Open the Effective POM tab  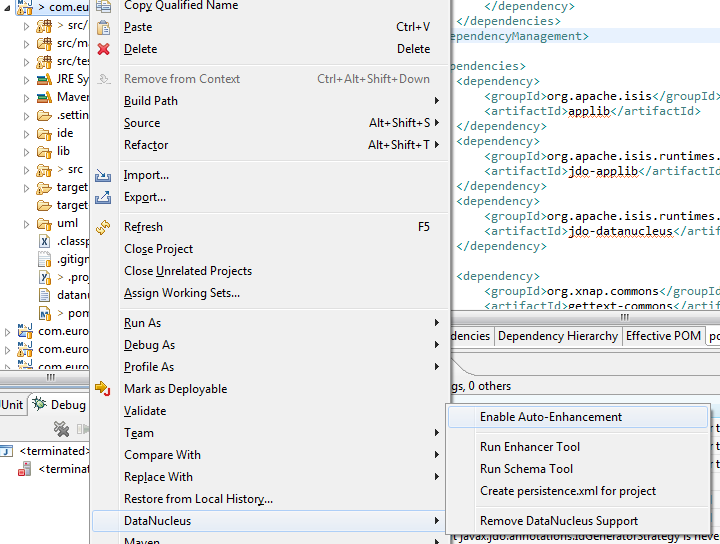point(663,336)
